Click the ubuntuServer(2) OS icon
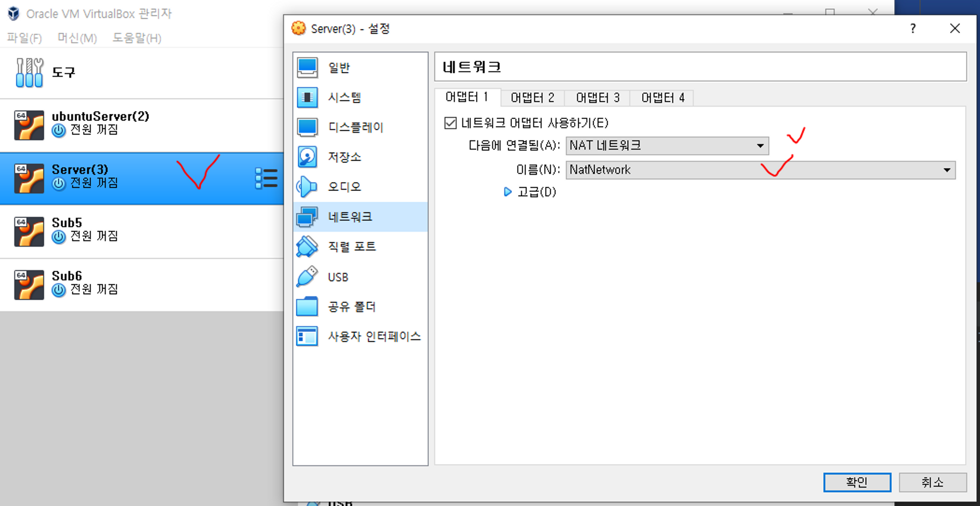Screen dimensions: 980x506 click(29, 126)
